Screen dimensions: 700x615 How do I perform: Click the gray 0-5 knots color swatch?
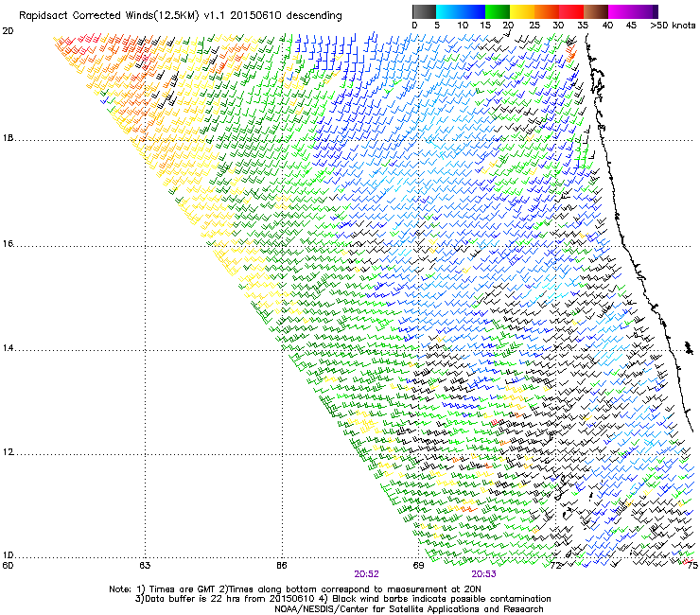[424, 11]
